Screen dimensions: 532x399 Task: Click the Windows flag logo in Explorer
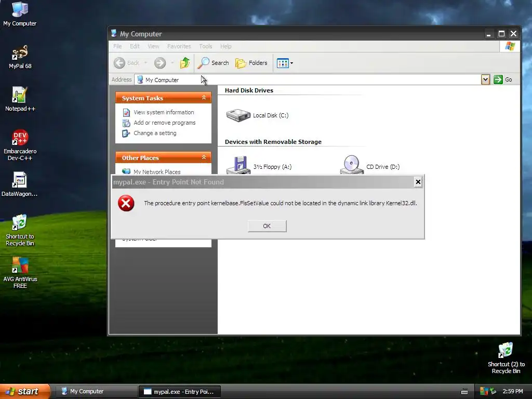[x=510, y=46]
